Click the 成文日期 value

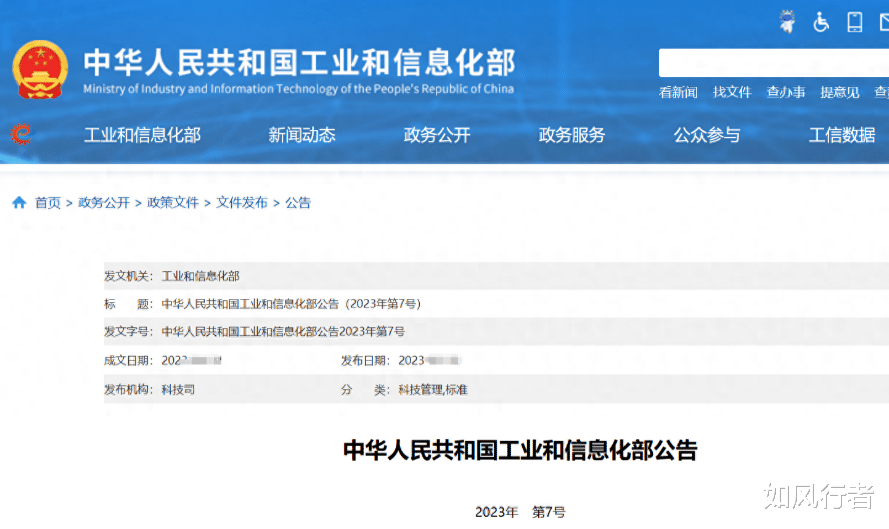tap(191, 361)
